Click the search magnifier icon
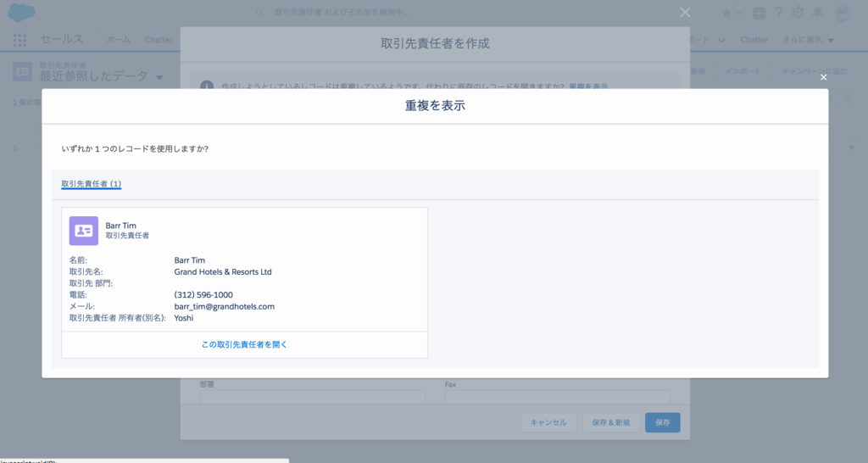The width and height of the screenshot is (868, 463). (x=259, y=12)
